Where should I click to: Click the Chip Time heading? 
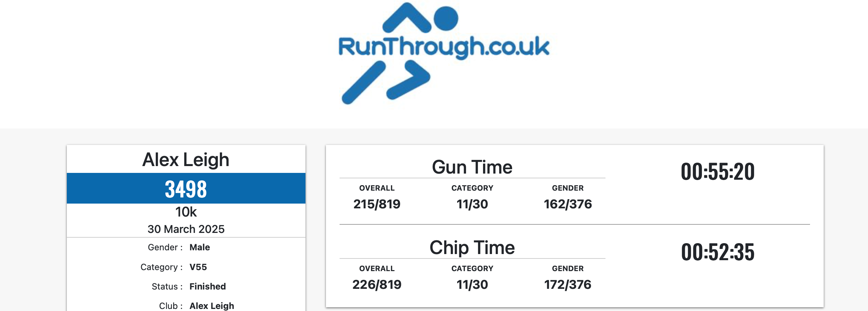click(x=472, y=248)
